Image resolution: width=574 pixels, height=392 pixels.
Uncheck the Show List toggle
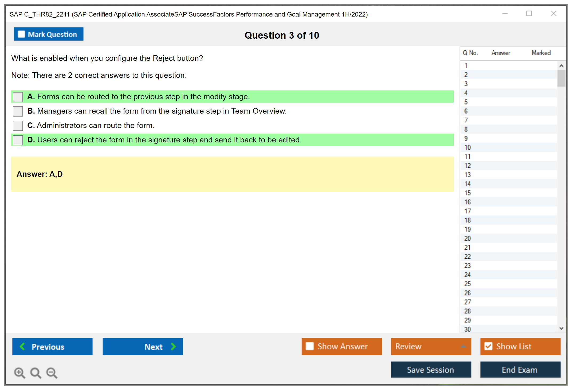488,346
